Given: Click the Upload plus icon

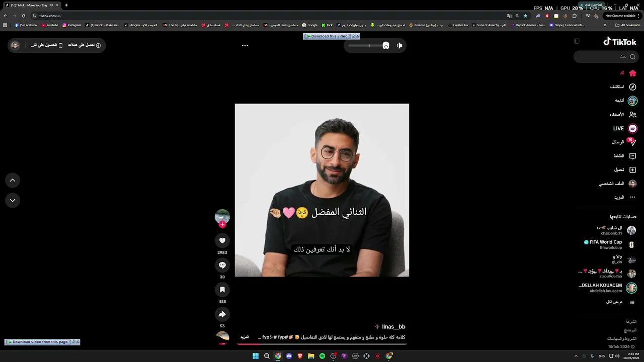Looking at the screenshot, I should pyautogui.click(x=632, y=170).
